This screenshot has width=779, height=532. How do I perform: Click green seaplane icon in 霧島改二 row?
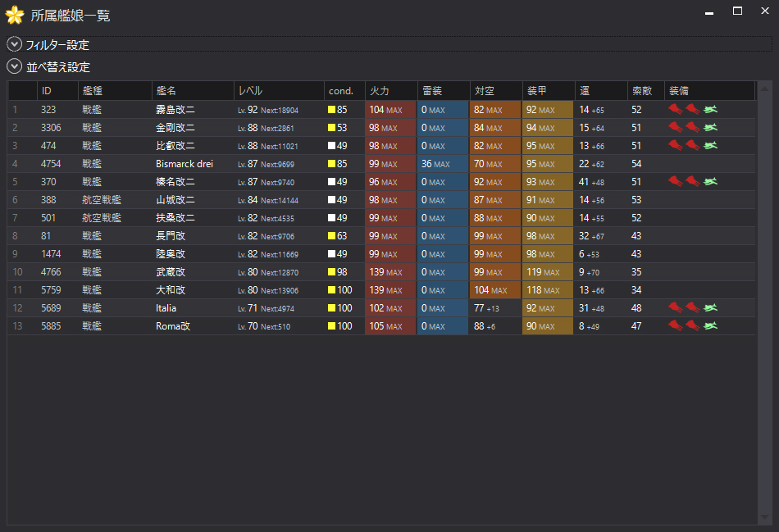pyautogui.click(x=710, y=109)
